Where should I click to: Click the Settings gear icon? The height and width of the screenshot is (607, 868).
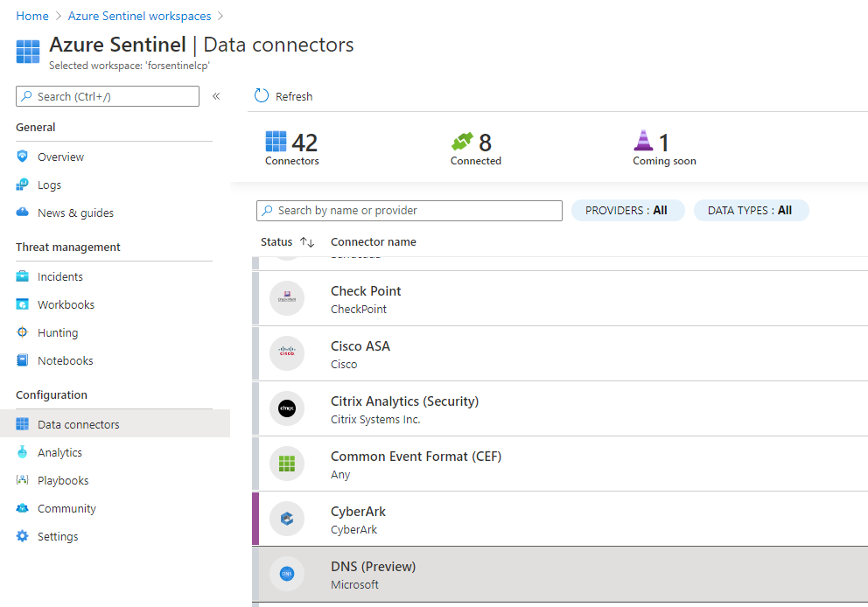(x=22, y=535)
